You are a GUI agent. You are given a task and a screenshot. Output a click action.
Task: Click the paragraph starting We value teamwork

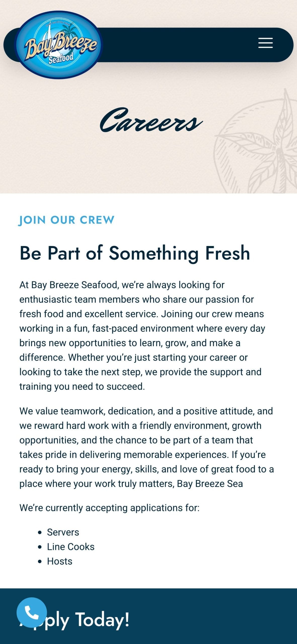pos(146,447)
